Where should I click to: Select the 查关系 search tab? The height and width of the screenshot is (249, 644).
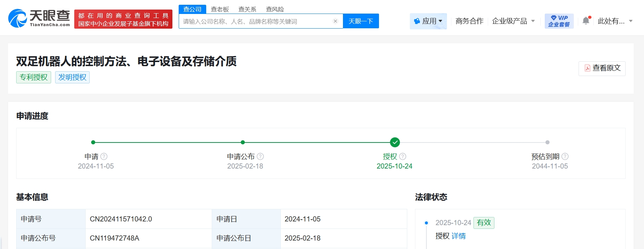[x=247, y=9]
